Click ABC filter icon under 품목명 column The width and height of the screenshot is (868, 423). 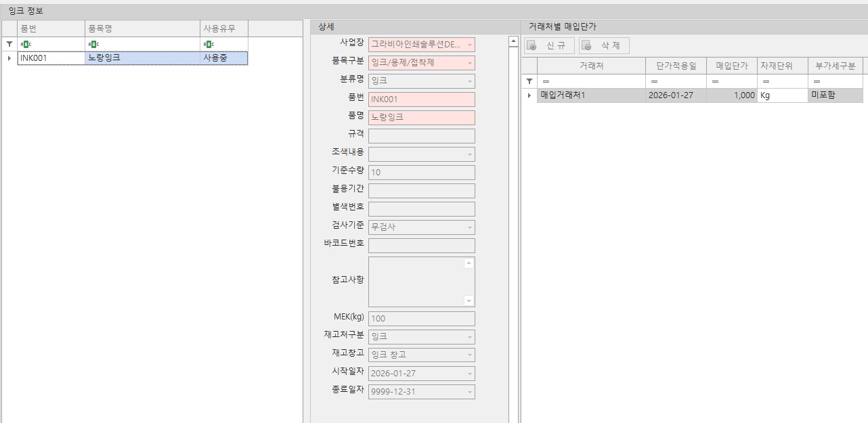point(93,43)
